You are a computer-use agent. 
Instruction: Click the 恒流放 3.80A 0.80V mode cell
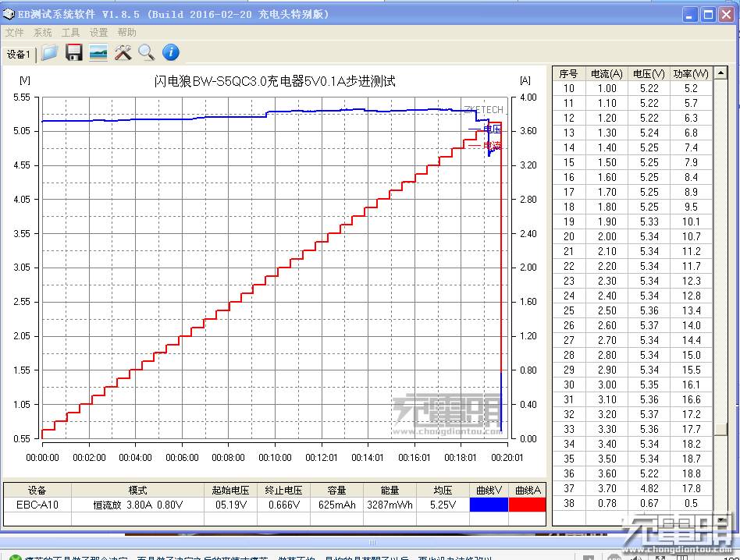[x=138, y=505]
